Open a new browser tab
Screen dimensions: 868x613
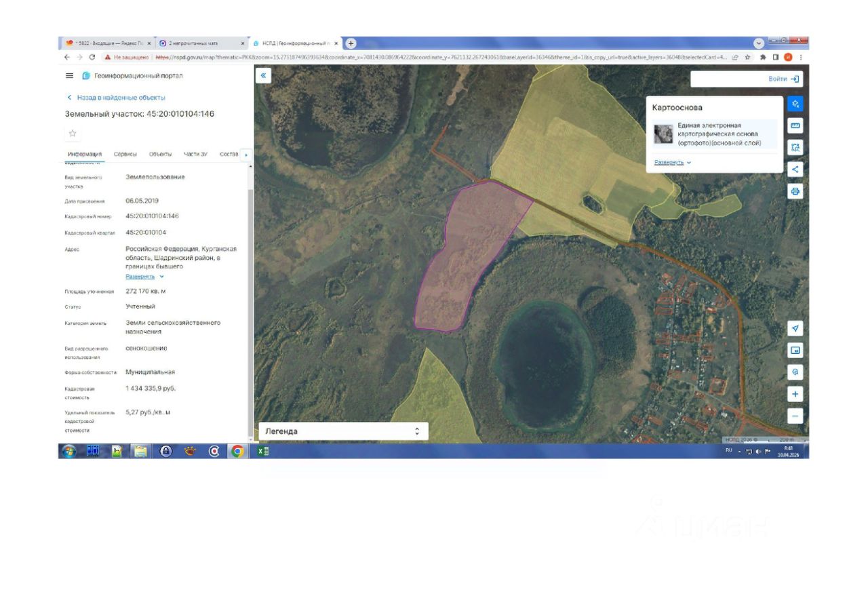click(x=351, y=43)
